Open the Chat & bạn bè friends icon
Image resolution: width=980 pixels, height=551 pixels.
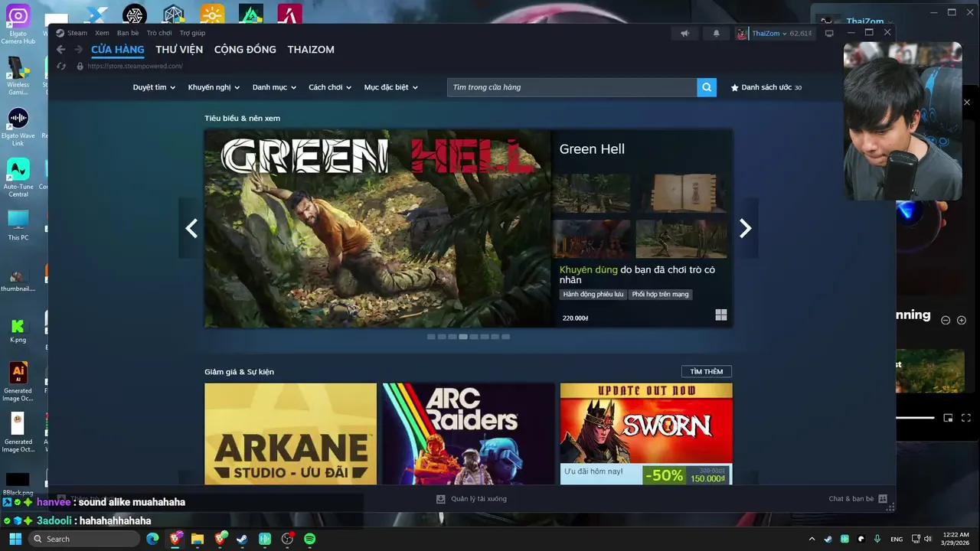(883, 499)
